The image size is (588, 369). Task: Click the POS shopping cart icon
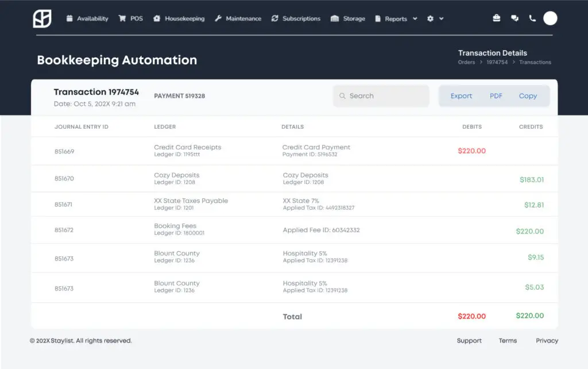(122, 18)
